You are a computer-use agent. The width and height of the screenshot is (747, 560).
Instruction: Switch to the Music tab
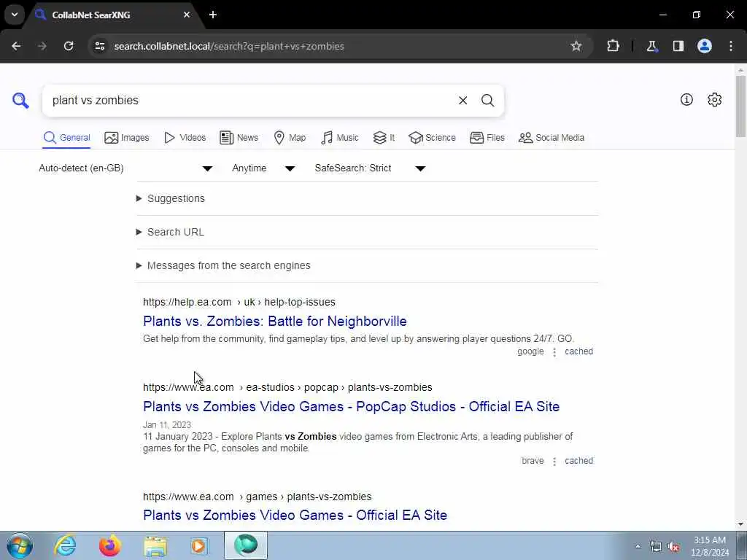pyautogui.click(x=340, y=138)
